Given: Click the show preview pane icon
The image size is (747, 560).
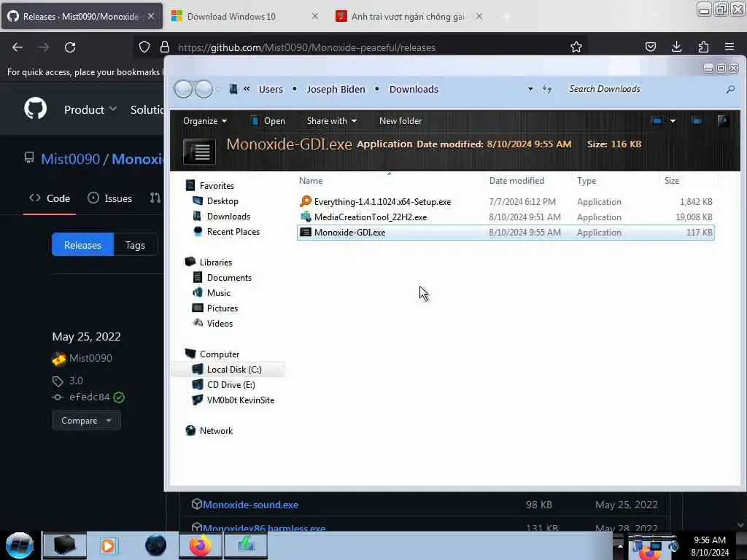Looking at the screenshot, I should [x=697, y=121].
